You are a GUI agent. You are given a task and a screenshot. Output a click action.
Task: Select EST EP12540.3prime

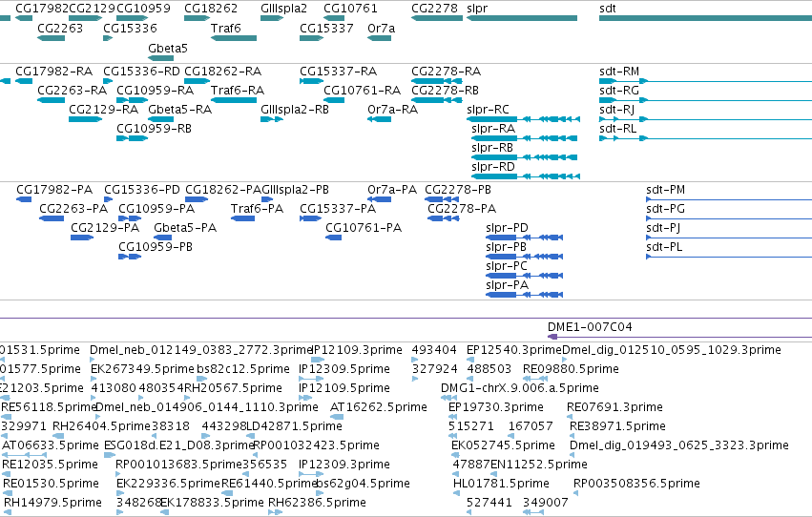(x=468, y=360)
